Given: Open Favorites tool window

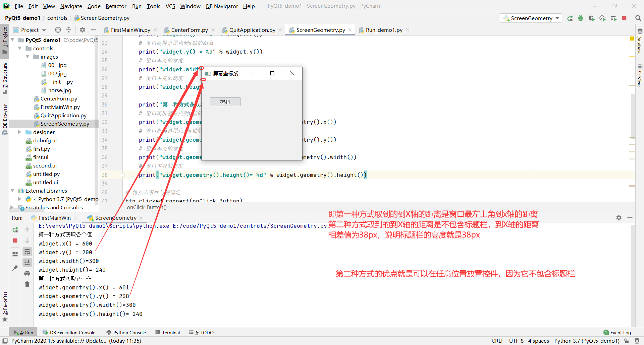Looking at the screenshot, I should pos(5,306).
